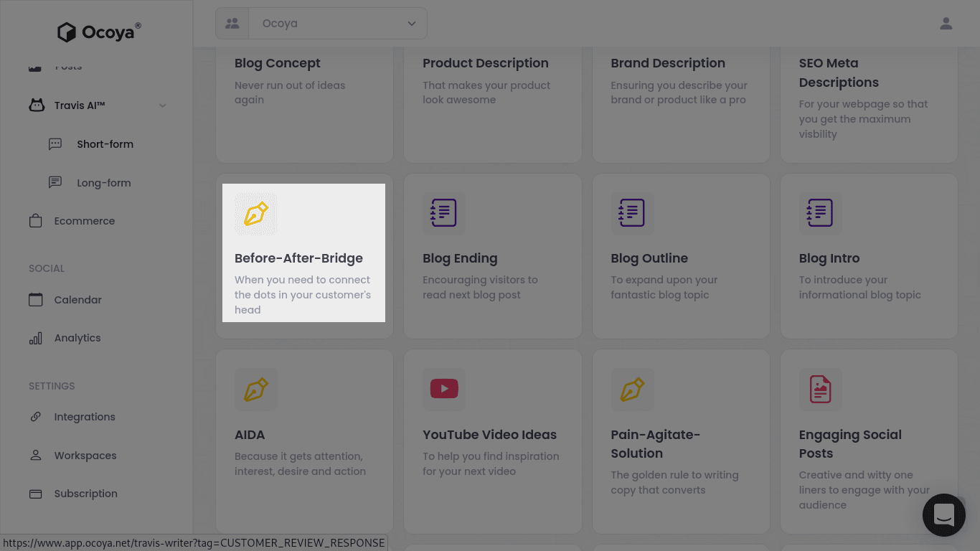The width and height of the screenshot is (980, 551).
Task: Click the Ocoya logo
Action: [99, 32]
